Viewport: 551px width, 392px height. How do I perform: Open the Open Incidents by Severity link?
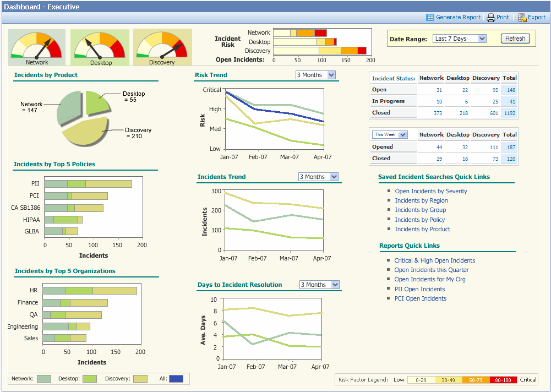430,191
